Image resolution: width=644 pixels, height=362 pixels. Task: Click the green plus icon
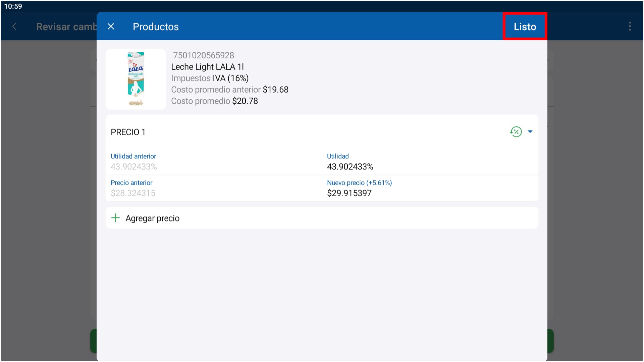(x=115, y=218)
